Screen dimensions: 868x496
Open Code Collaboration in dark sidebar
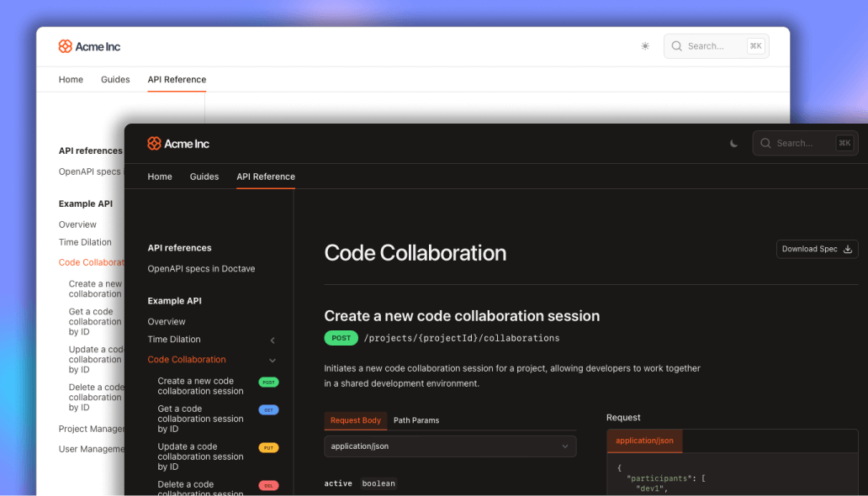[x=187, y=360]
